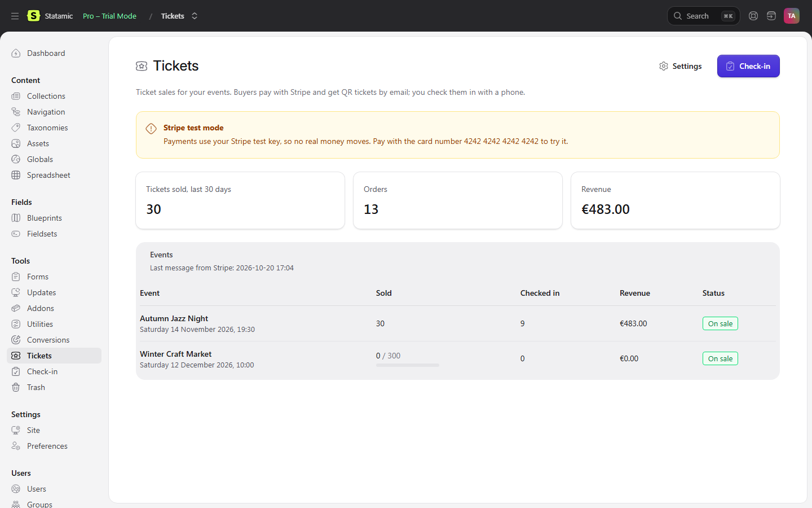
Task: Click the On sale badge for Autumn Jazz Night
Action: [x=720, y=323]
